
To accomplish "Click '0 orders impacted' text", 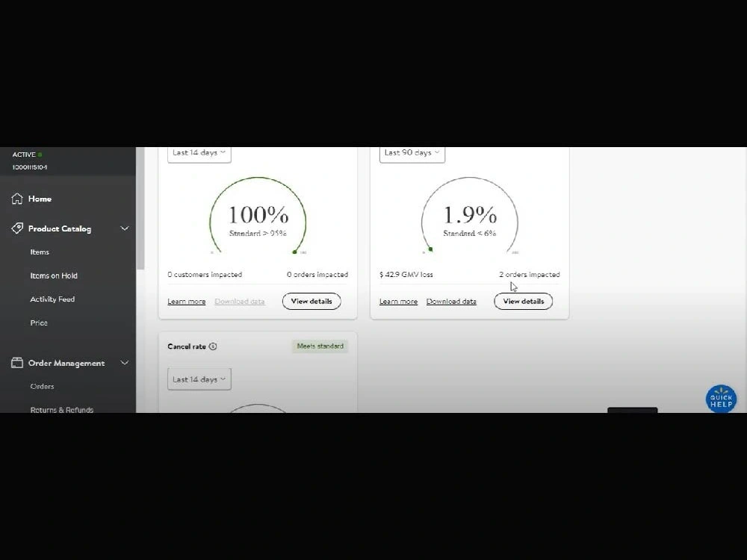I will [x=317, y=275].
